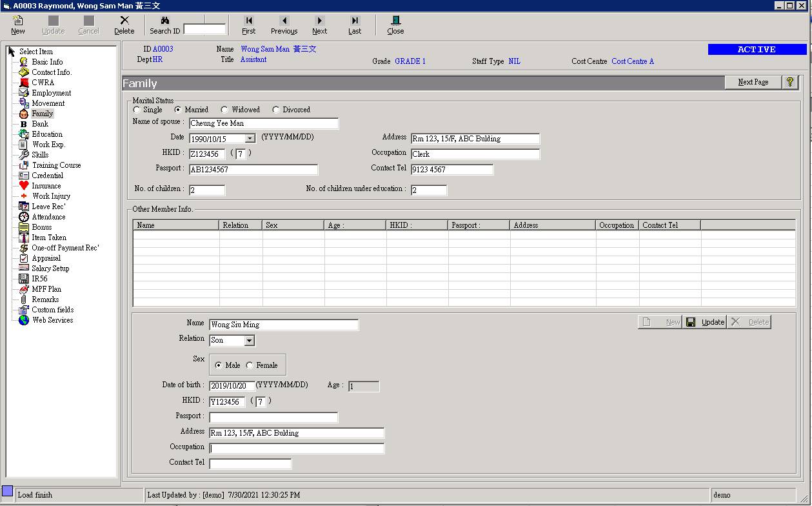Open CWRA icon in sidebar
Viewport: 812px width, 506px height.
(24, 83)
